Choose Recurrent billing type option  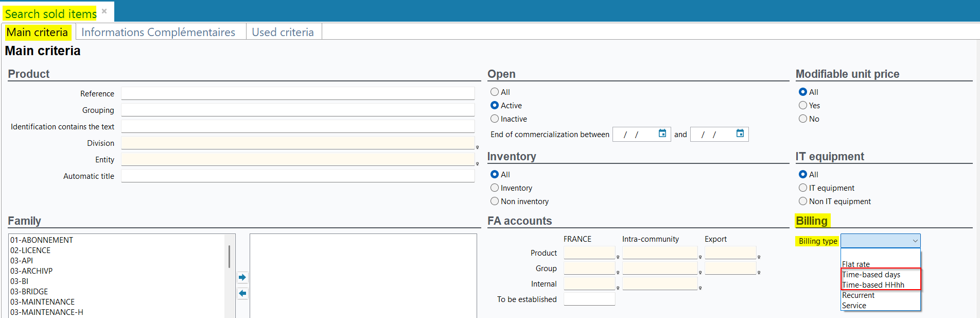pyautogui.click(x=858, y=295)
